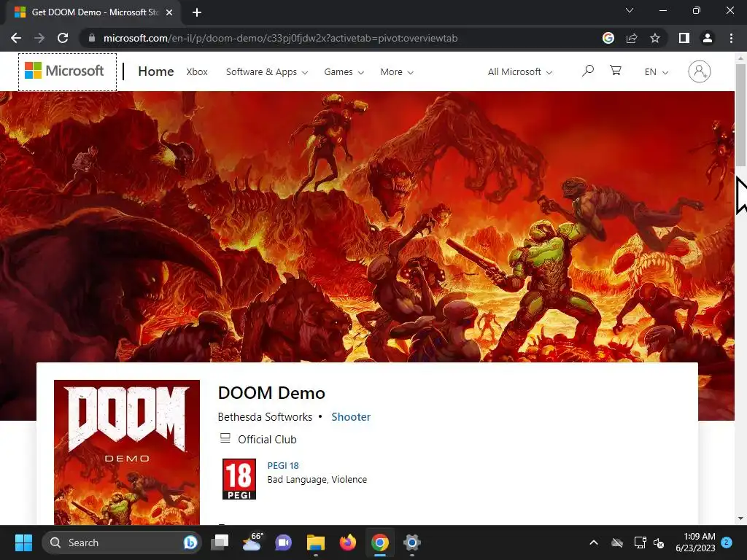This screenshot has height=560, width=747.
Task: Open the Xbox nav link
Action: [197, 72]
